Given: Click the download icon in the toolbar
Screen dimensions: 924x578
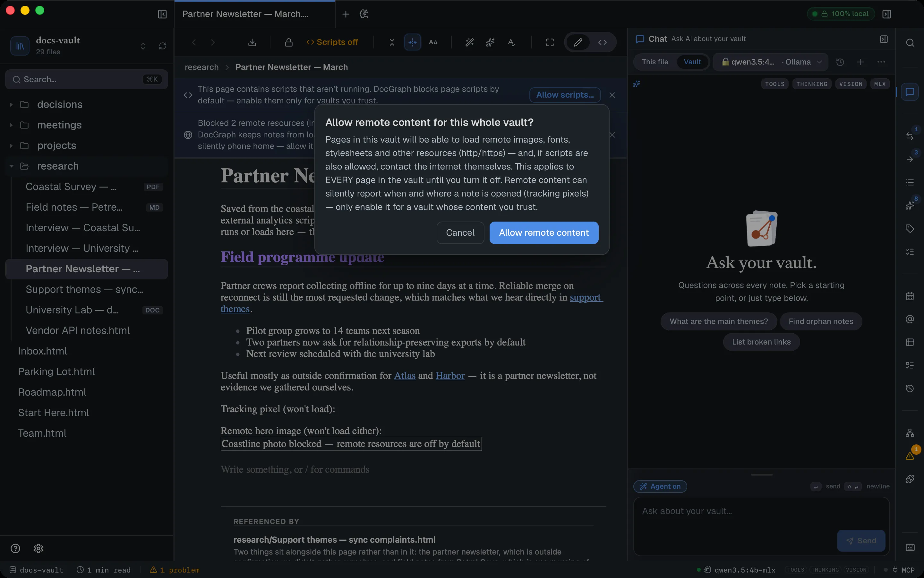Looking at the screenshot, I should [252, 42].
